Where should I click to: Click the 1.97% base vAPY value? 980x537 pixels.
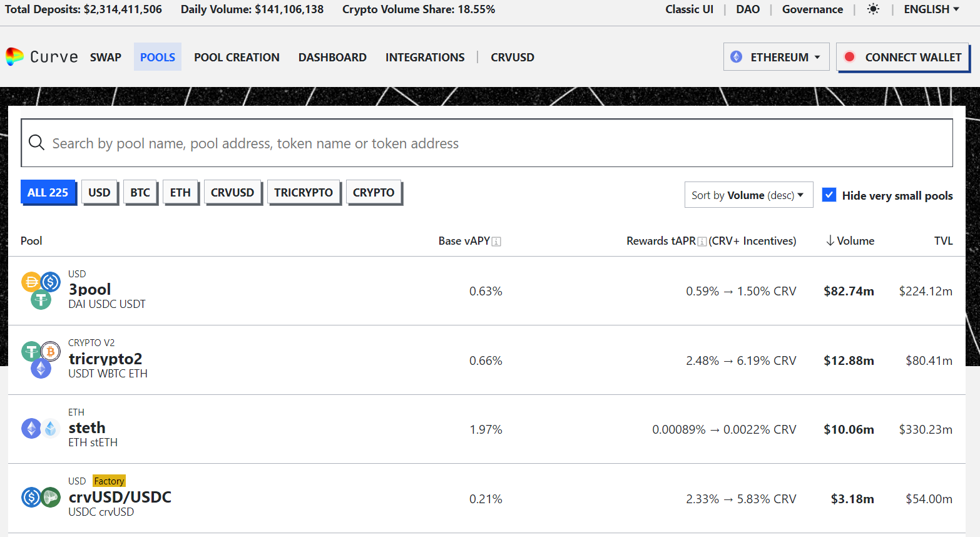(x=486, y=429)
